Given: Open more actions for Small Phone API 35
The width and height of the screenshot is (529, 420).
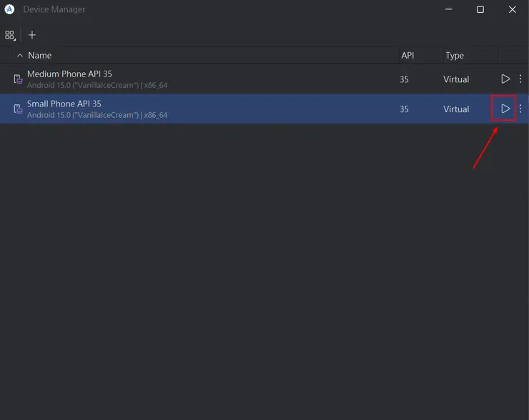Looking at the screenshot, I should pos(520,109).
